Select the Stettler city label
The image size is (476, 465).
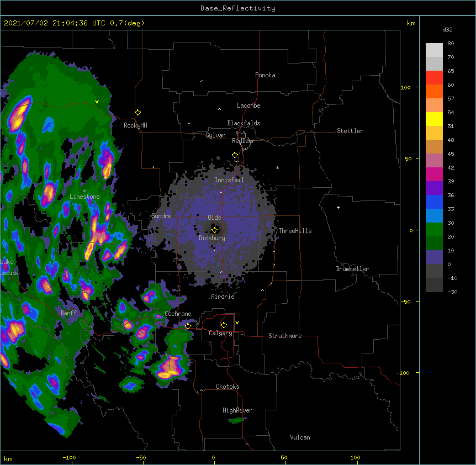click(350, 131)
